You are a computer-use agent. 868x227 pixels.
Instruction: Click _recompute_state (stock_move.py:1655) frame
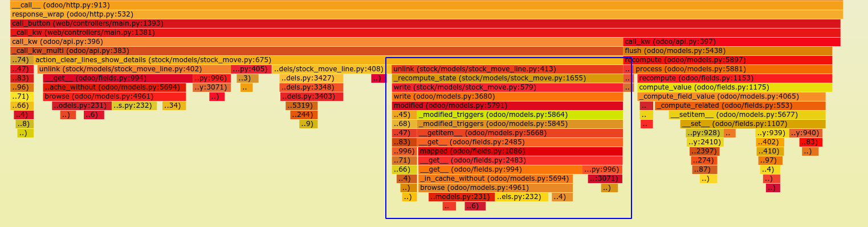click(x=507, y=78)
